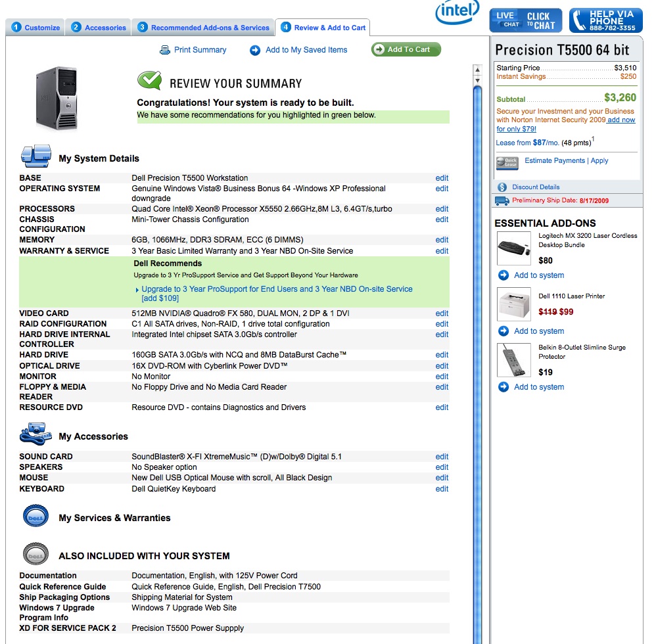Click the printer icon beside Print Summary
This screenshot has height=644, width=656.
[x=165, y=50]
